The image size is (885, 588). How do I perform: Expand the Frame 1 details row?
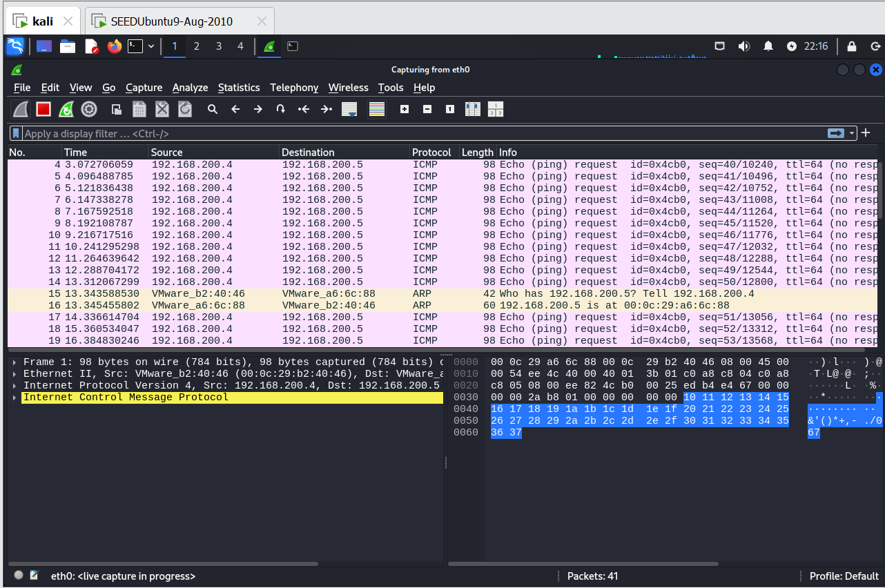pyautogui.click(x=14, y=362)
